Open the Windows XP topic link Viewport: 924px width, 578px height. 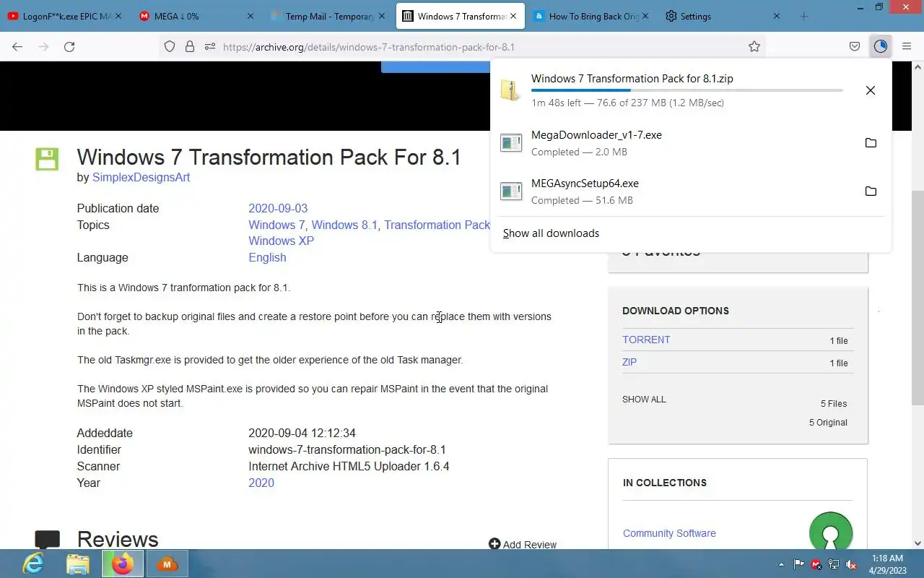281,241
